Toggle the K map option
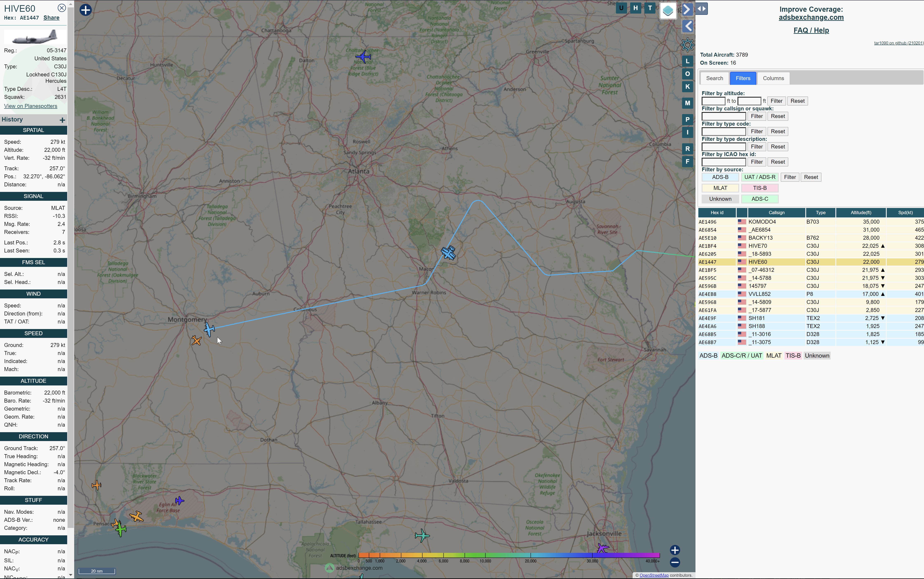 (x=687, y=86)
